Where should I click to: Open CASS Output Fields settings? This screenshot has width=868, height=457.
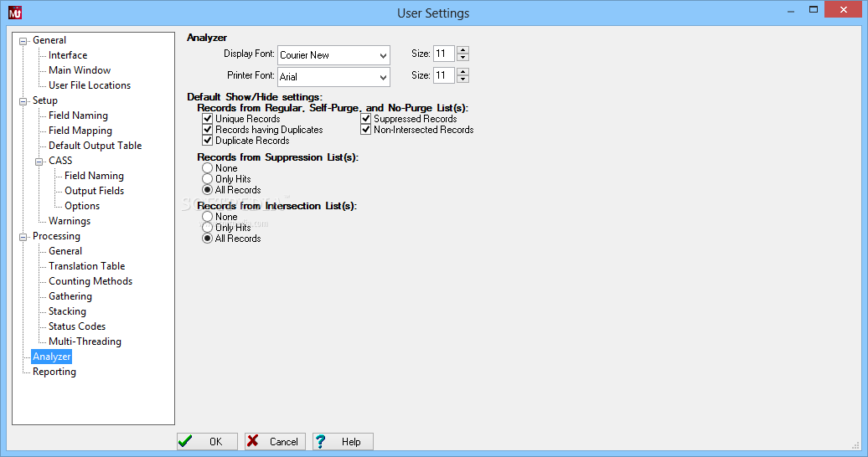[x=94, y=191]
